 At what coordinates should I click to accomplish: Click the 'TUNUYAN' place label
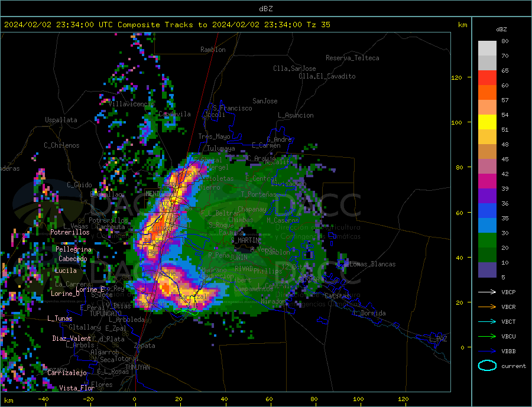pos(137,367)
